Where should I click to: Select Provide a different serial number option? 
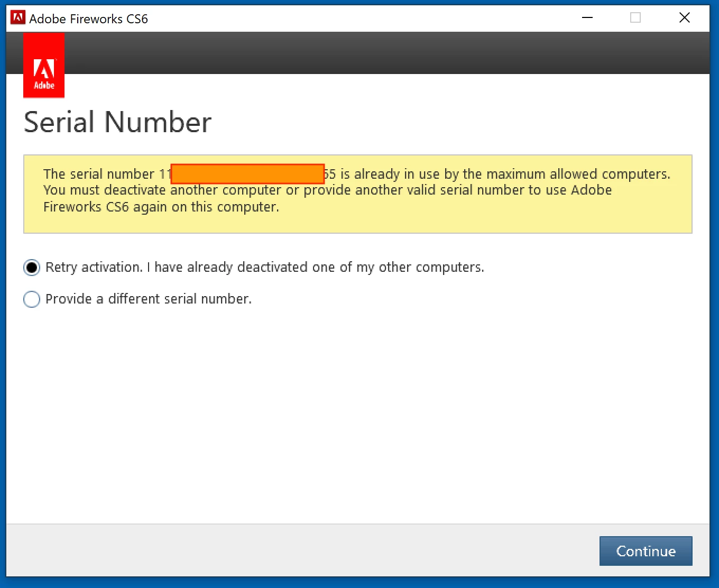pyautogui.click(x=32, y=299)
